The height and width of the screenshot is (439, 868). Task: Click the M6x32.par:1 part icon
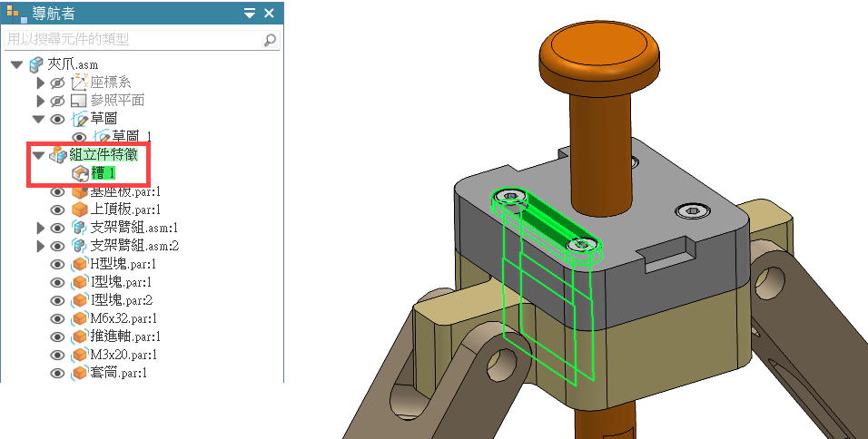point(80,319)
